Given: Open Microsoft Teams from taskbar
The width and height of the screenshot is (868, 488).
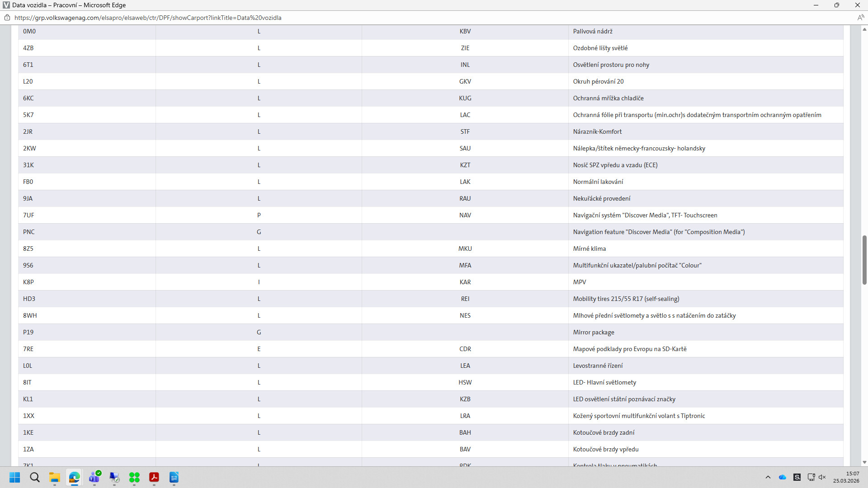Looking at the screenshot, I should pos(94,477).
